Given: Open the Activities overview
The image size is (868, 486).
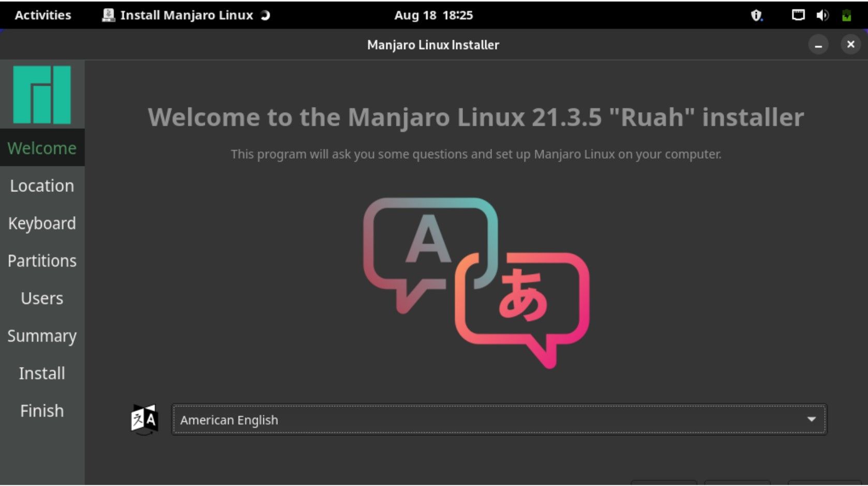Looking at the screenshot, I should point(43,15).
